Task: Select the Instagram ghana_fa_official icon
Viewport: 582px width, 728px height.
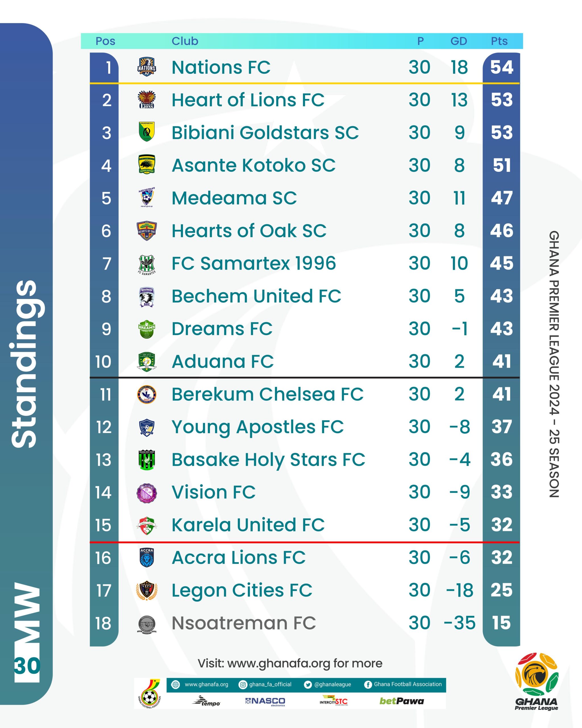Action: [243, 684]
